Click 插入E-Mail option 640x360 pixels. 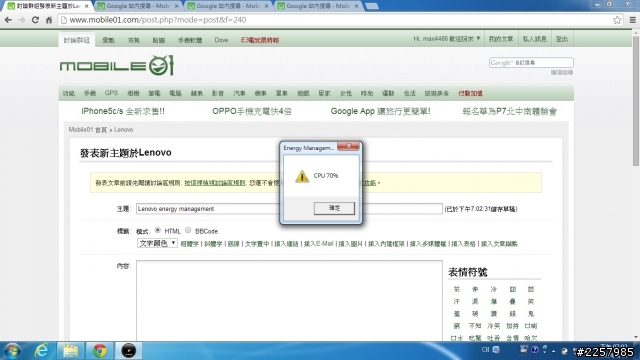[x=319, y=244]
